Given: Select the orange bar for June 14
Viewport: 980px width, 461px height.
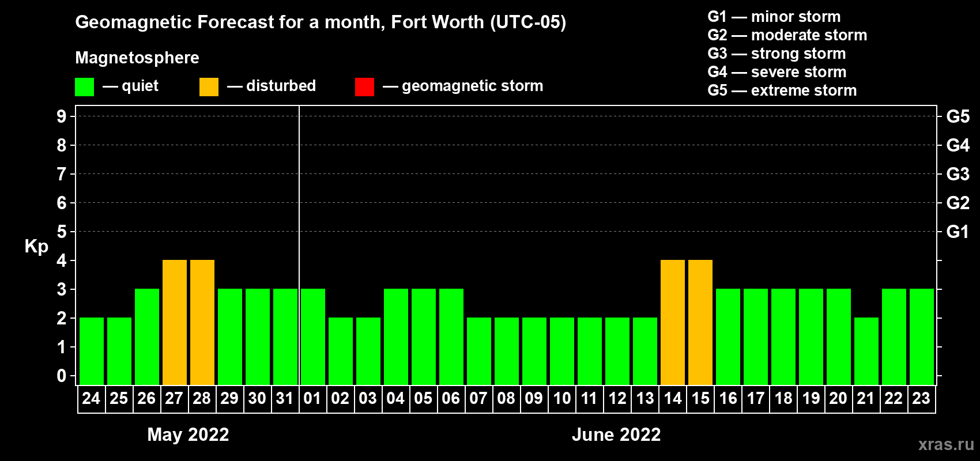Looking at the screenshot, I should (x=673, y=322).
